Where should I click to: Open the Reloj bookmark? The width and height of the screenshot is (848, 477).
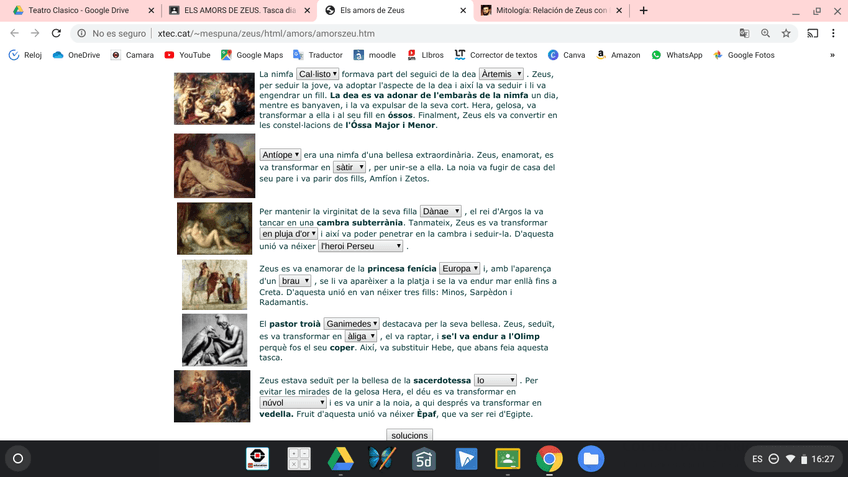(25, 55)
